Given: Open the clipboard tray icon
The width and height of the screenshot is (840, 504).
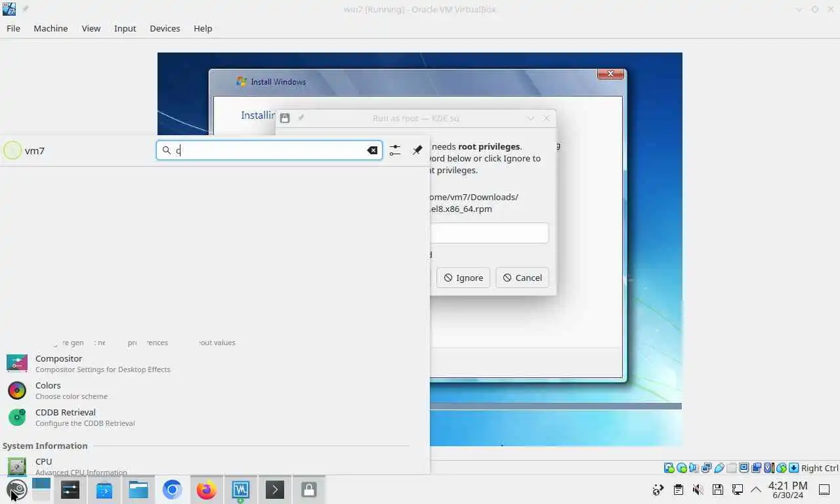Looking at the screenshot, I should pos(679,490).
